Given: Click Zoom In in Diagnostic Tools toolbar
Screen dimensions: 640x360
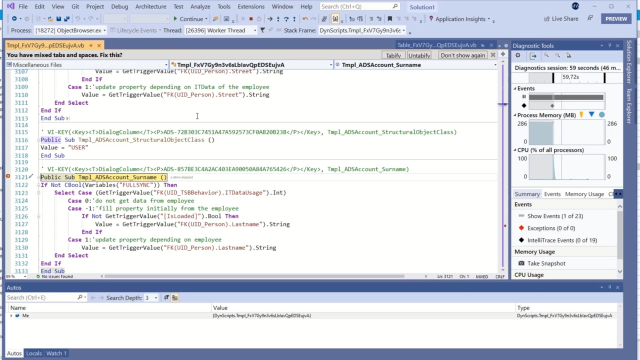Looking at the screenshot, I should tap(547, 56).
